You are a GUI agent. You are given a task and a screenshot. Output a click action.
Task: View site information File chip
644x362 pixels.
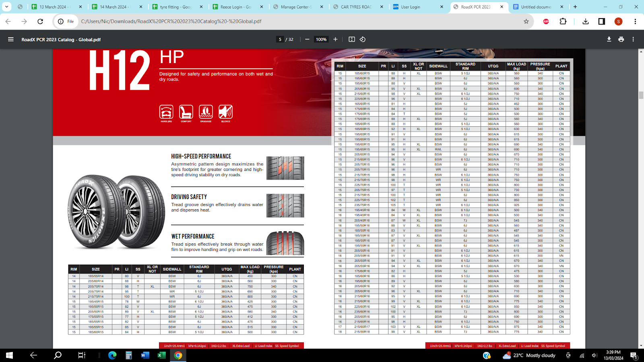coord(66,21)
